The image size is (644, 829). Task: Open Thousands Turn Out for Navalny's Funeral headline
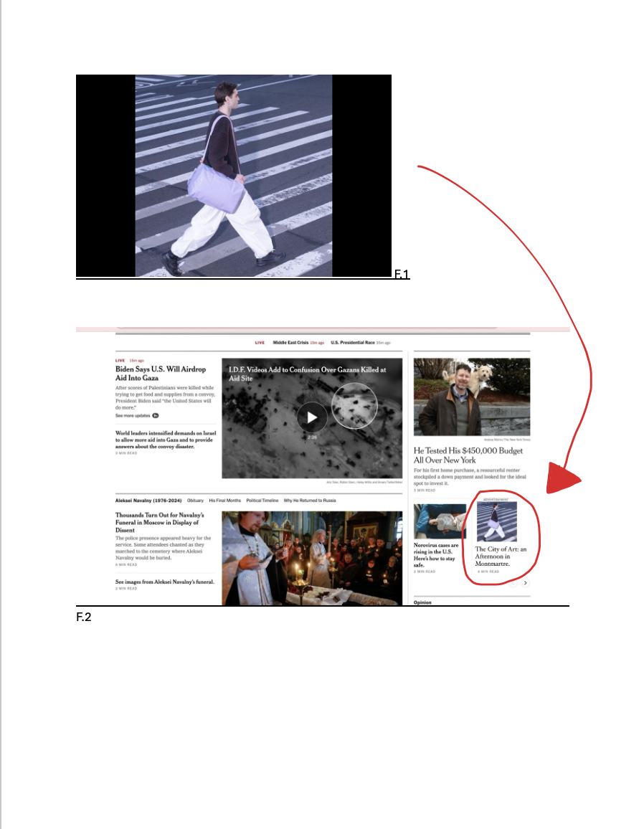(x=160, y=522)
